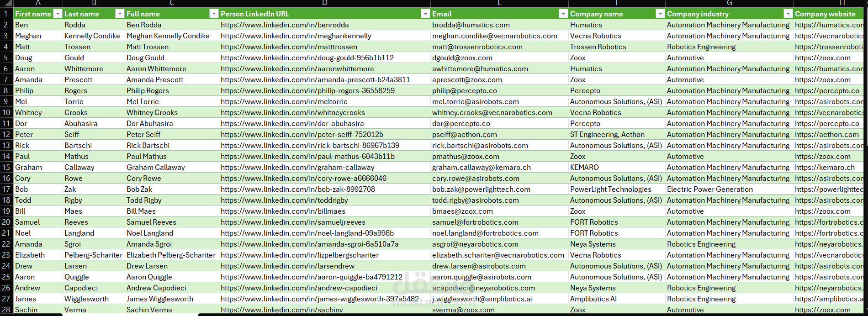868x316 pixels.
Task: Select the cell 'Meghan Kennelly Condike'
Action: (x=172, y=36)
